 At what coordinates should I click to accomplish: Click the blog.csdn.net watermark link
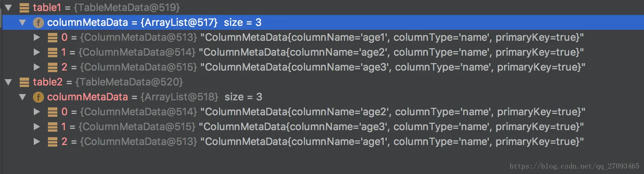[574, 166]
